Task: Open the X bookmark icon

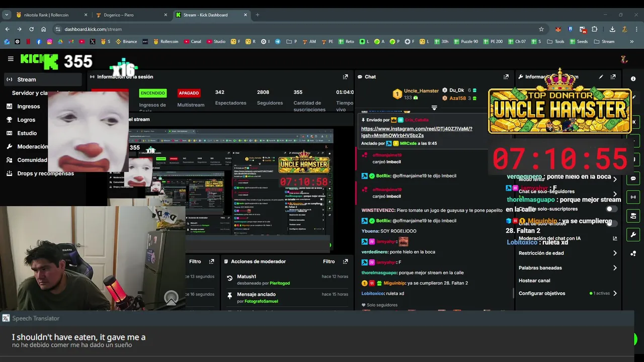Action: [92, 42]
